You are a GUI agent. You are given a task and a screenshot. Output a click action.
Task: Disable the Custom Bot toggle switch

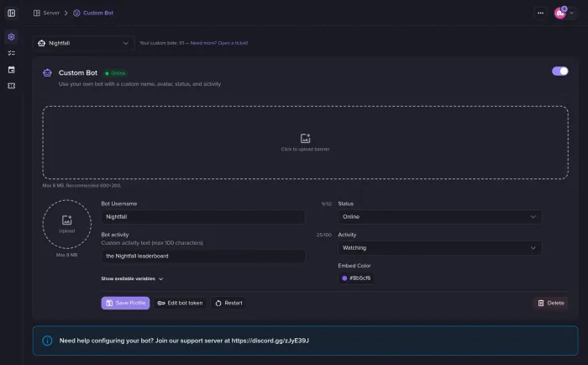[559, 71]
